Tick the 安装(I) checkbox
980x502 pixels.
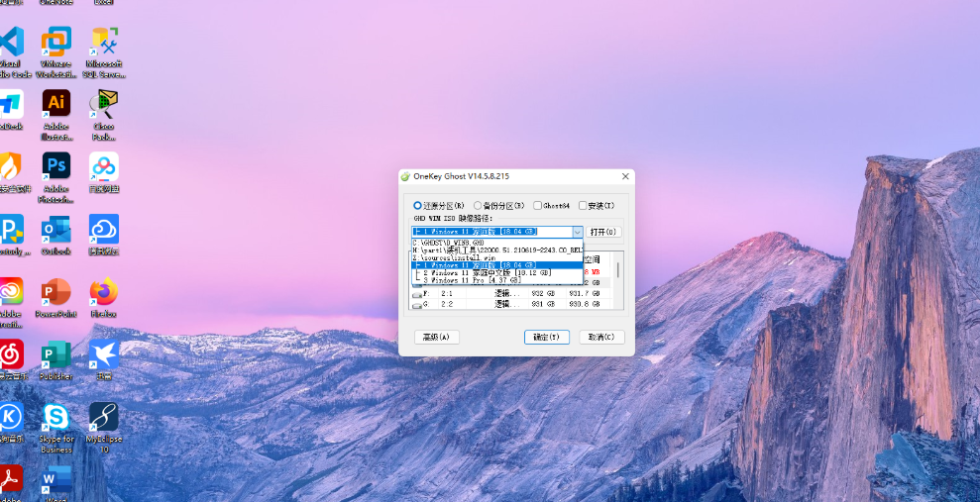click(597, 205)
